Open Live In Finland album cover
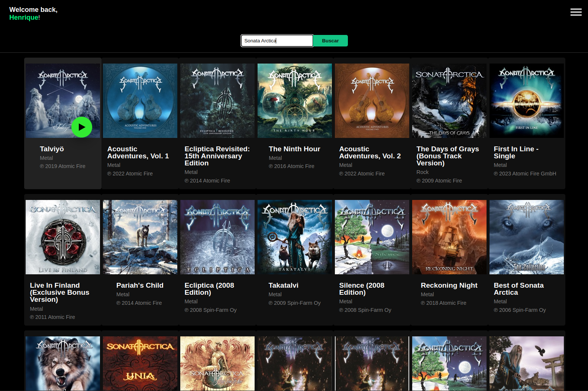 tap(63, 237)
